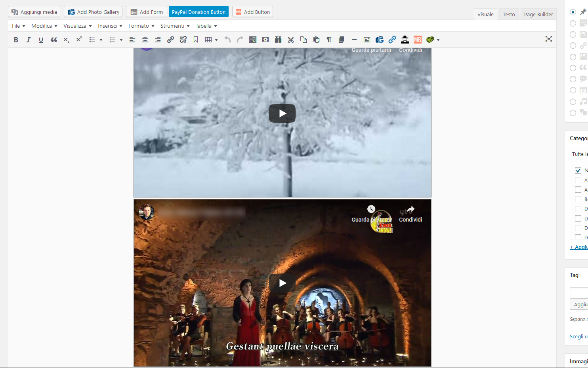Paste from clipboard icon
Image resolution: width=588 pixels, height=368 pixels.
tap(316, 40)
